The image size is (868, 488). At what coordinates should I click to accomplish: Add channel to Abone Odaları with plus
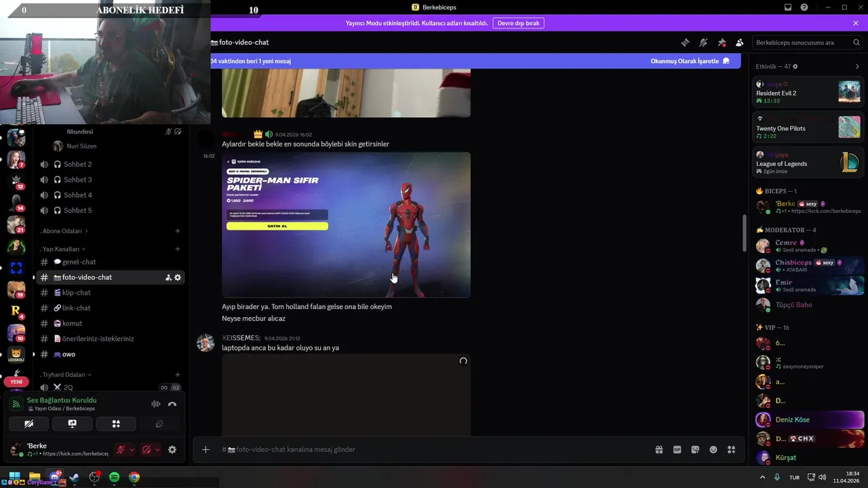click(178, 231)
